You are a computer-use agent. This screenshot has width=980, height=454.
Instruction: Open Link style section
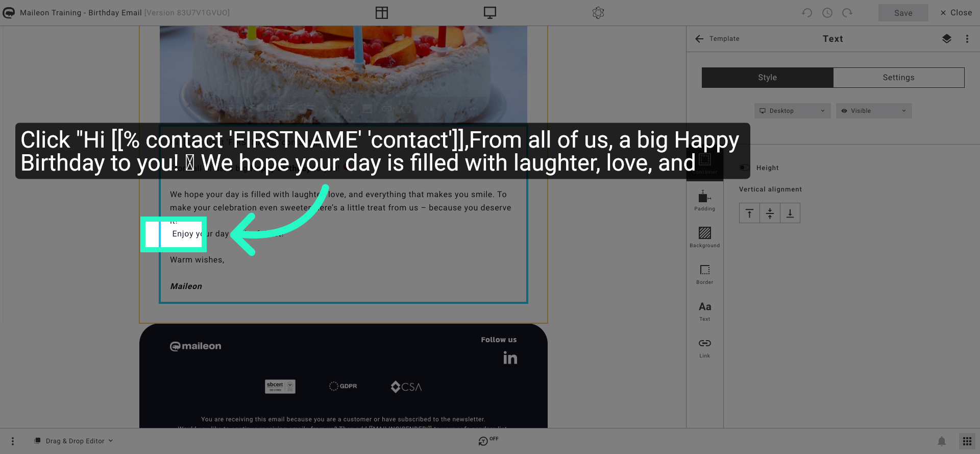pyautogui.click(x=705, y=347)
